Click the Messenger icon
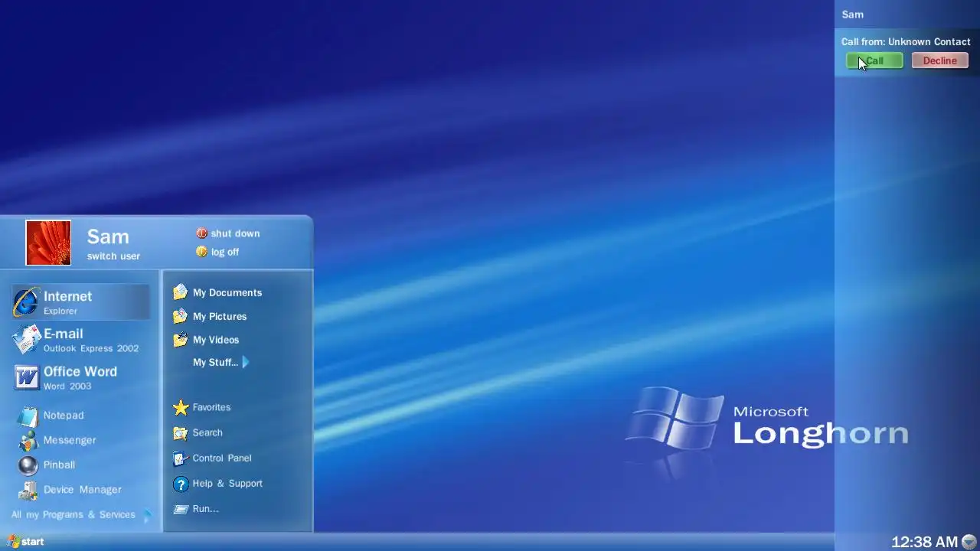 [28, 440]
